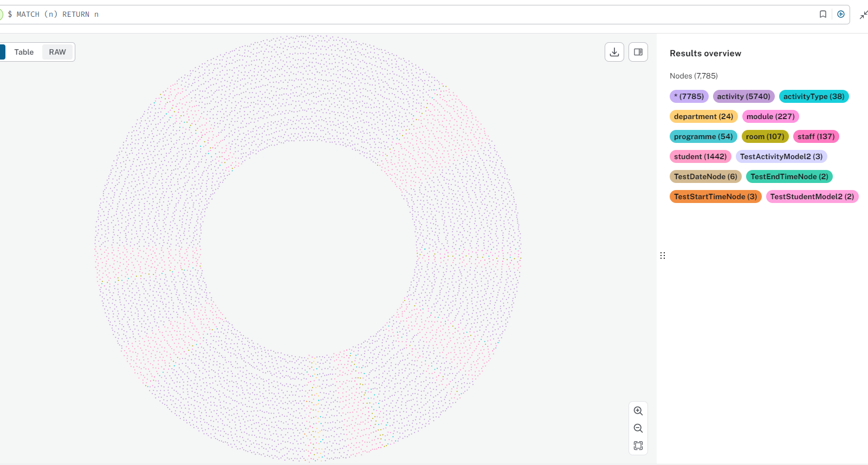Toggle the results overview side panel icon
The height and width of the screenshot is (465, 868).
click(638, 52)
